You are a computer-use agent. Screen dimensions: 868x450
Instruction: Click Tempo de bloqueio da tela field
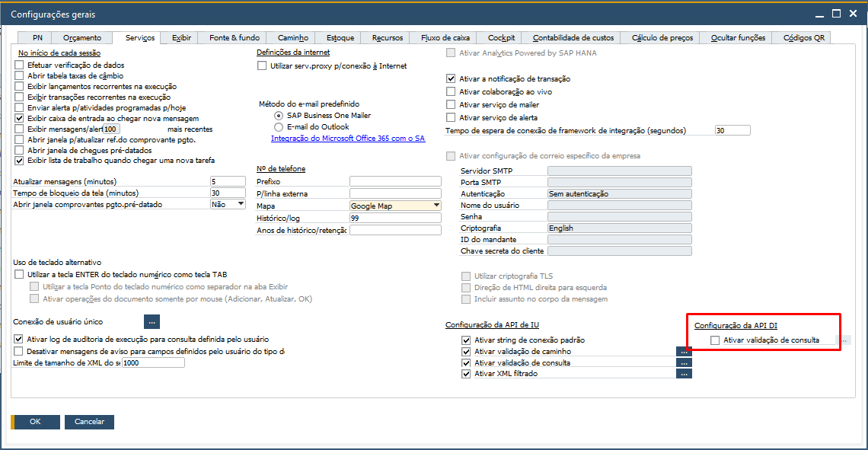[228, 193]
